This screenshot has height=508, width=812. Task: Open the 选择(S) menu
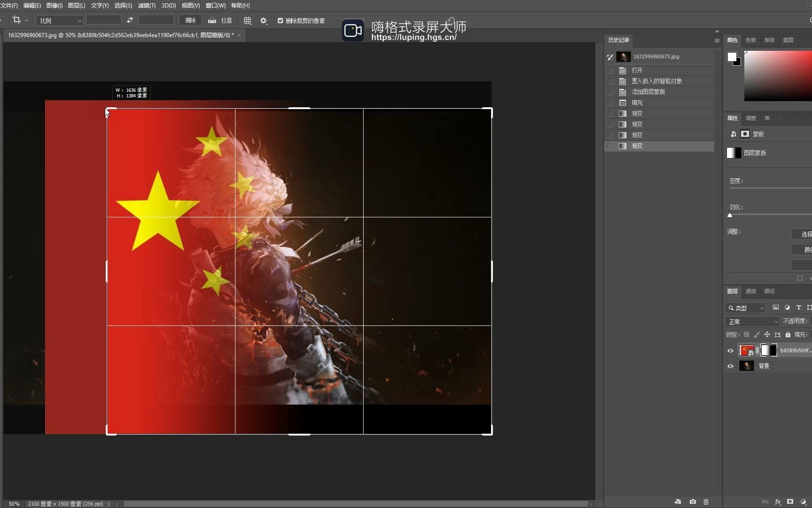pyautogui.click(x=123, y=6)
